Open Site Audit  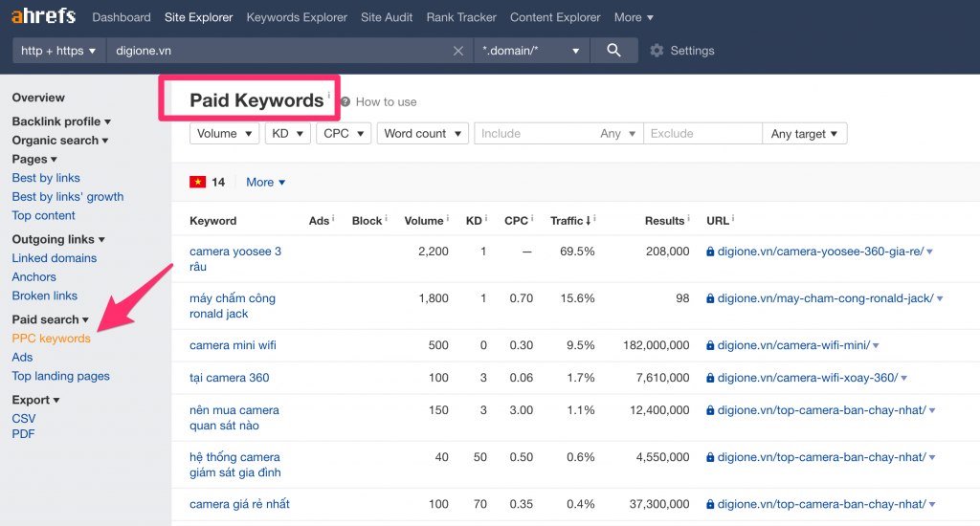(387, 17)
